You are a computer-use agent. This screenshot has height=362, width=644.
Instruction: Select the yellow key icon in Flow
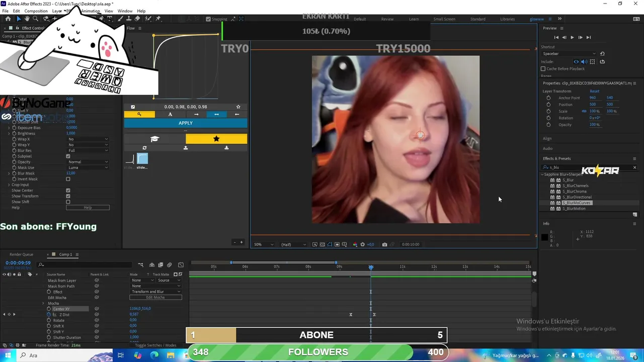click(x=139, y=114)
